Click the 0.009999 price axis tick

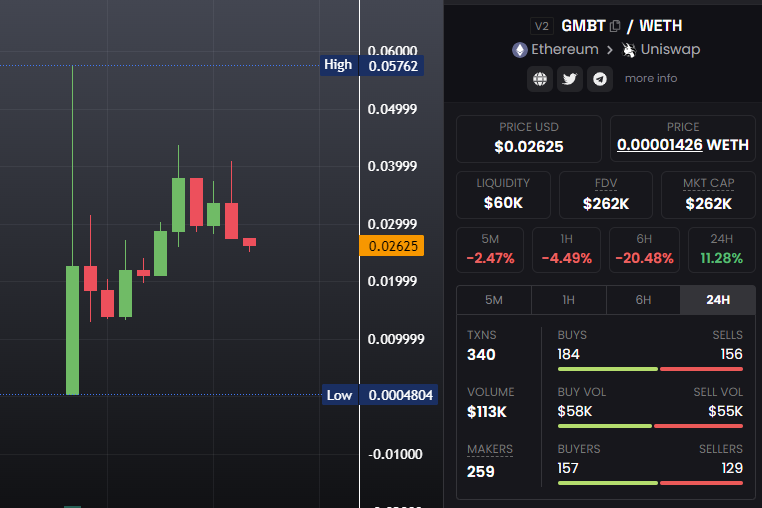point(396,339)
